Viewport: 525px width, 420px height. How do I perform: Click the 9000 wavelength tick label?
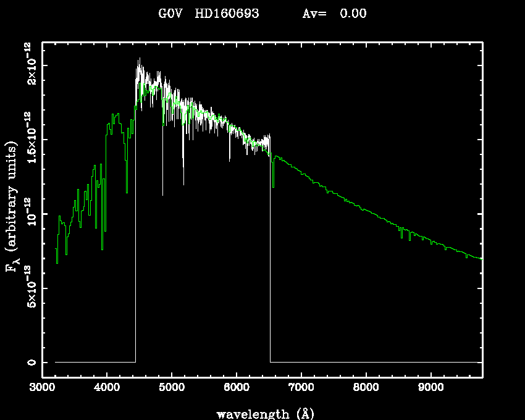(x=430, y=388)
